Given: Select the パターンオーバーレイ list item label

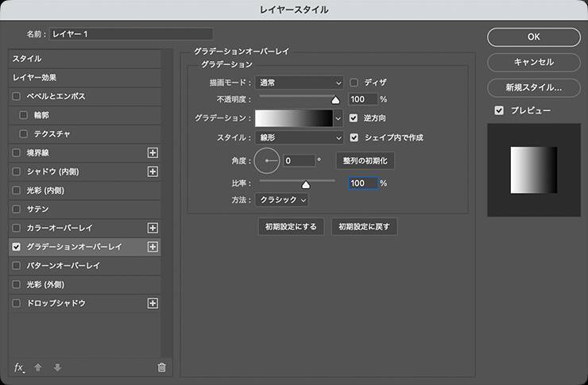Looking at the screenshot, I should (x=64, y=265).
